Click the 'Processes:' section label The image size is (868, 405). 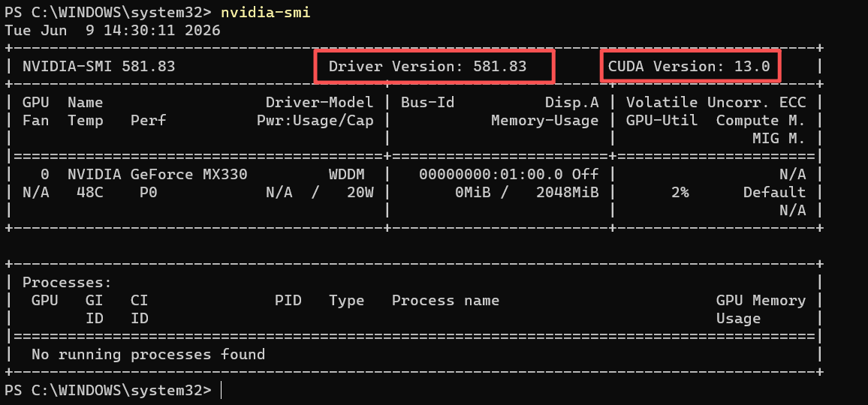pos(67,283)
